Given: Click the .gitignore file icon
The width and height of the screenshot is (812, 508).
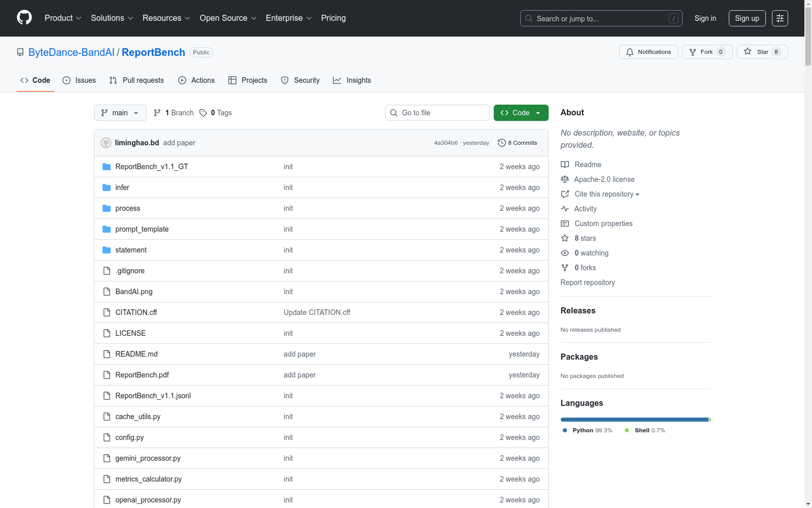Looking at the screenshot, I should (x=107, y=271).
